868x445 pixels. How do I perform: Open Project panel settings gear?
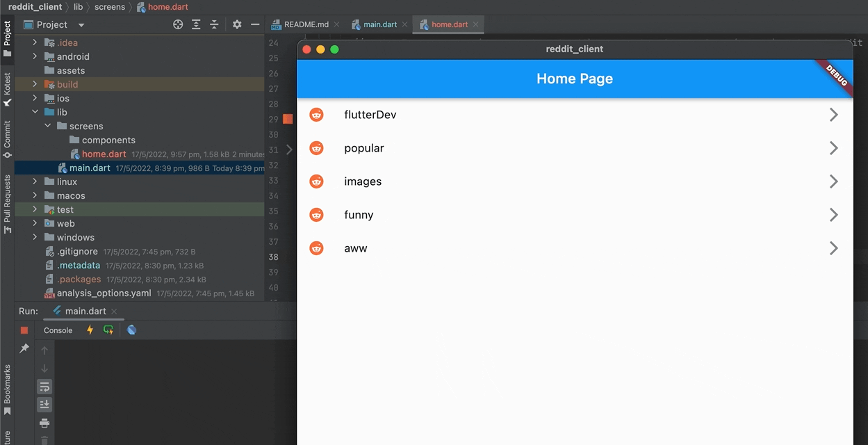click(236, 24)
